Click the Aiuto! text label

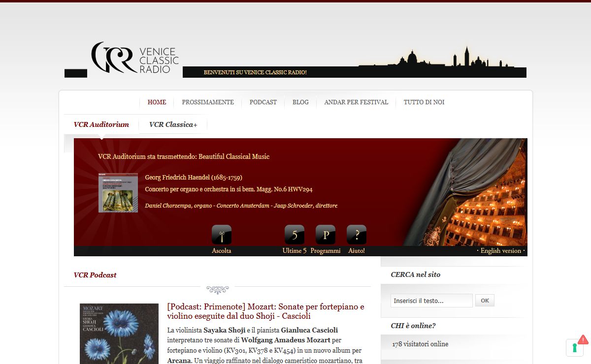[x=357, y=251]
